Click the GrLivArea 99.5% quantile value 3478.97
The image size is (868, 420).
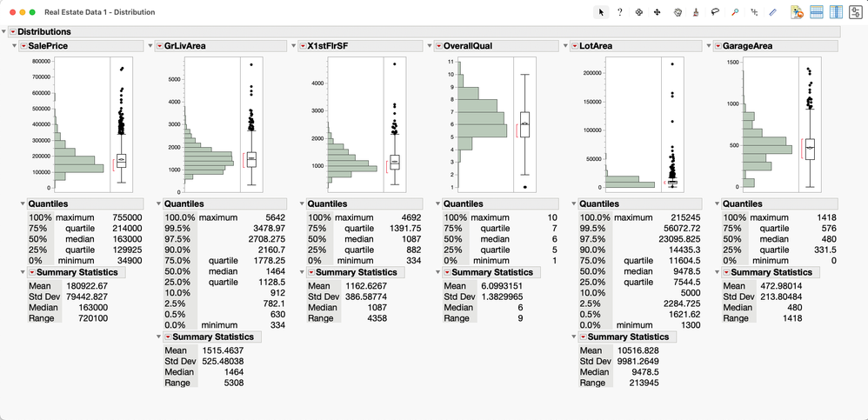(x=268, y=229)
